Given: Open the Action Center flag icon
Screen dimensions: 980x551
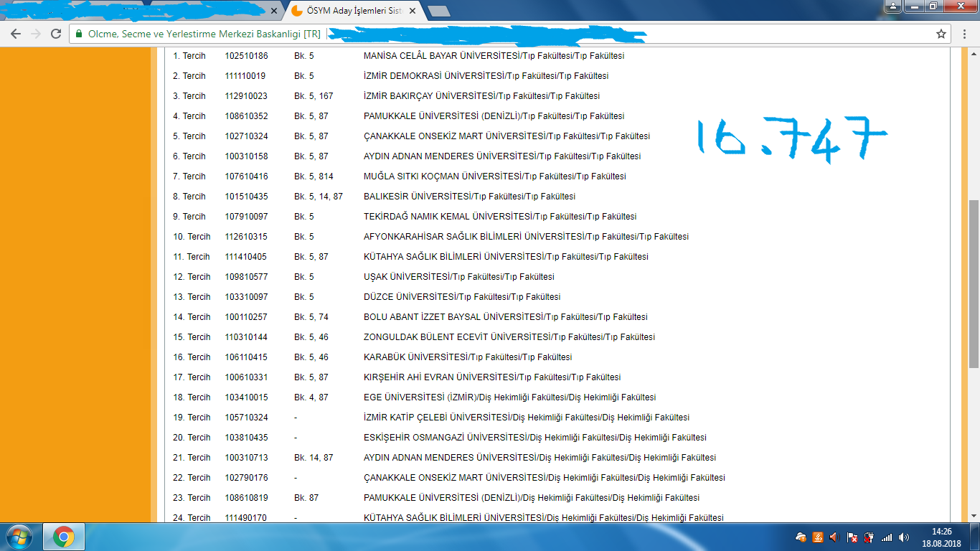Looking at the screenshot, I should tap(852, 537).
